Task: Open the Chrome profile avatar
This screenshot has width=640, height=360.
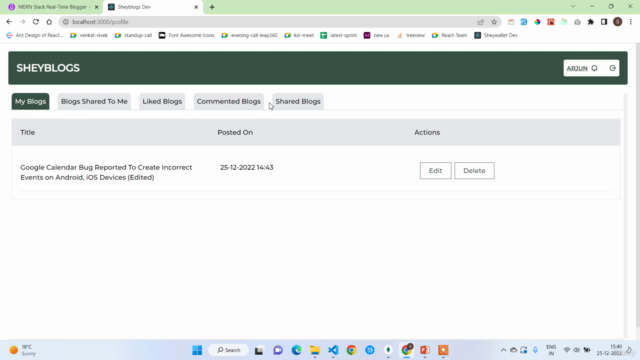Action: point(618,22)
